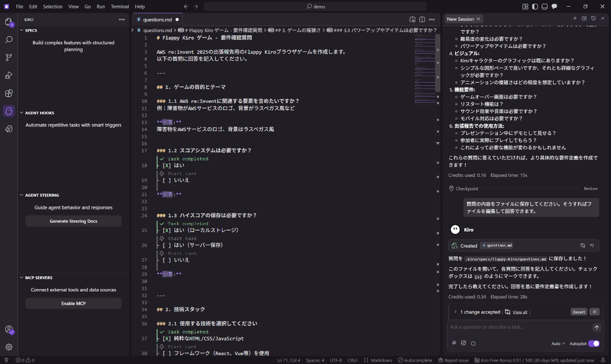
Task: Open the Extensions view in activity bar
Action: (9, 93)
